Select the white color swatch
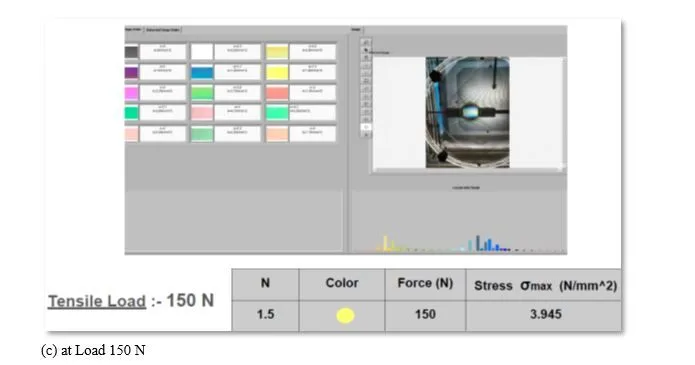Screen dimensions: 695x365 coord(202,52)
